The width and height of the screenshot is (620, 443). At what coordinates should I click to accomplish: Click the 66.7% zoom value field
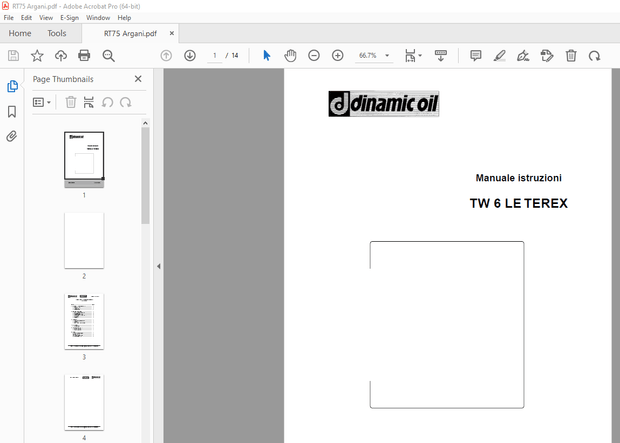368,55
